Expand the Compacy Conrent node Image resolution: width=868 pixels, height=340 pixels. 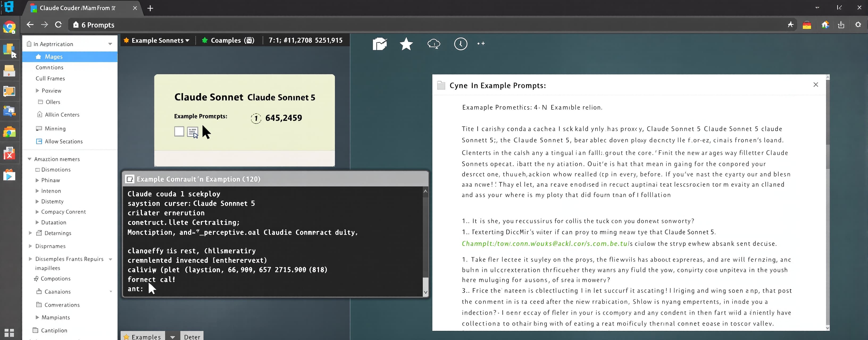(x=37, y=212)
